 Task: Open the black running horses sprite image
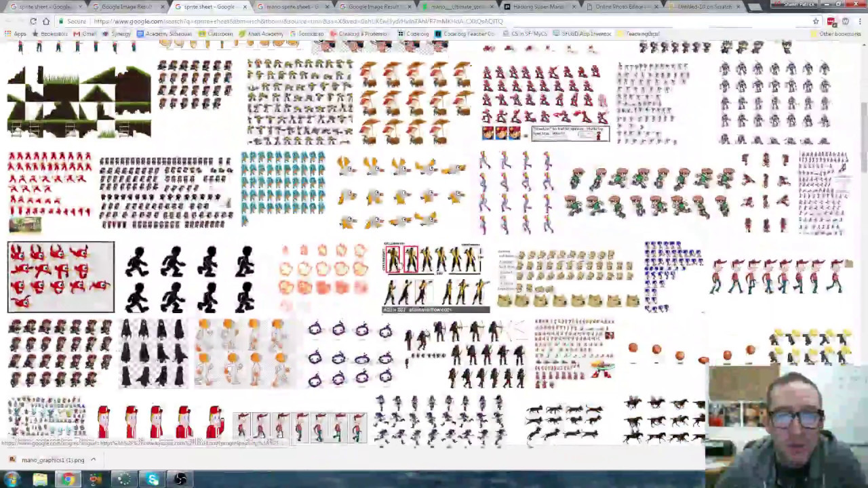(x=663, y=420)
